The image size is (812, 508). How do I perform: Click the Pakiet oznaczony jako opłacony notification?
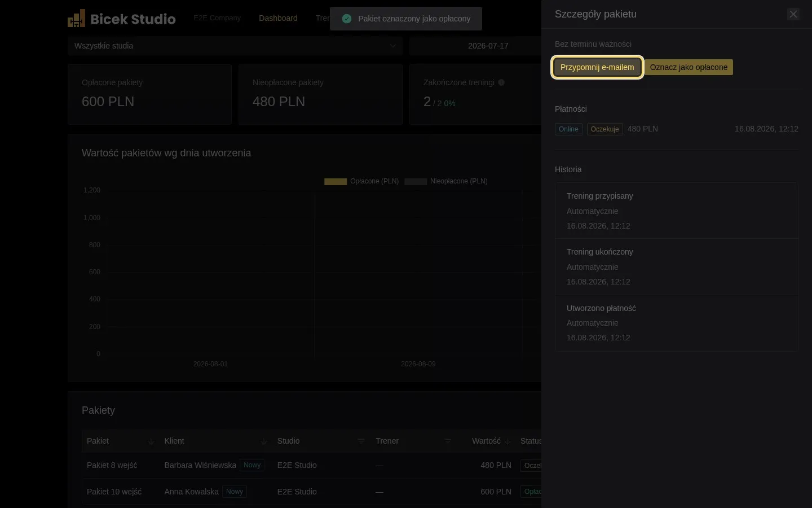[406, 19]
